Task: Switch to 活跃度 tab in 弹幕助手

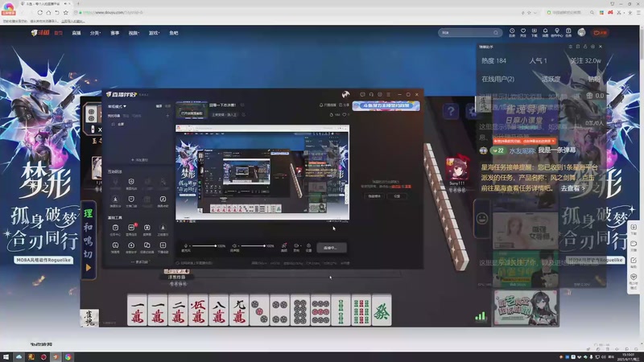Action: tap(551, 79)
